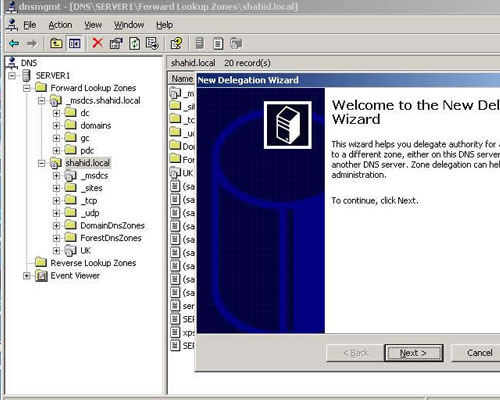Click the UK delegation icon in tree

coord(70,250)
